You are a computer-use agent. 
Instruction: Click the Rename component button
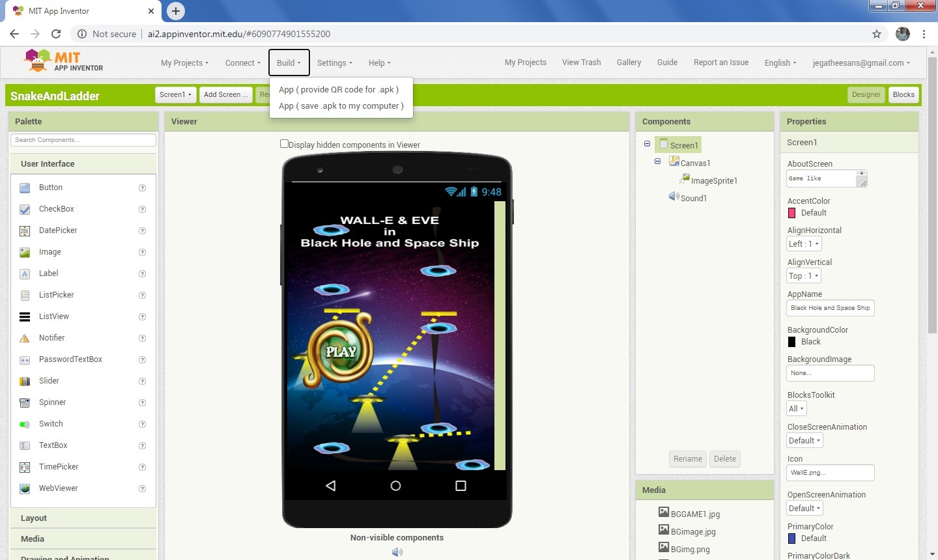(x=688, y=459)
